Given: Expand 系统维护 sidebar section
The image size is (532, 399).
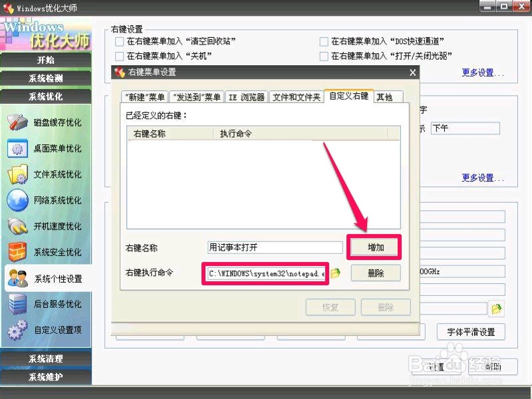Looking at the screenshot, I should click(x=46, y=377).
